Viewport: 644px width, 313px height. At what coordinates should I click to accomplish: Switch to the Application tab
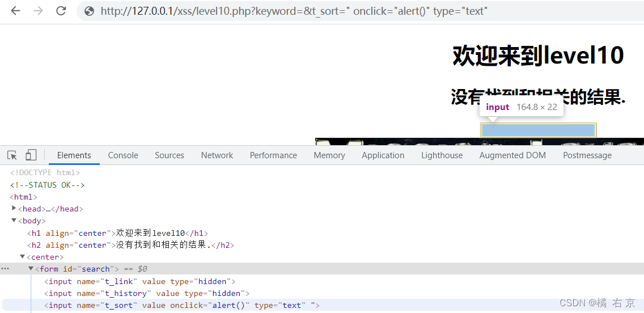coord(383,155)
